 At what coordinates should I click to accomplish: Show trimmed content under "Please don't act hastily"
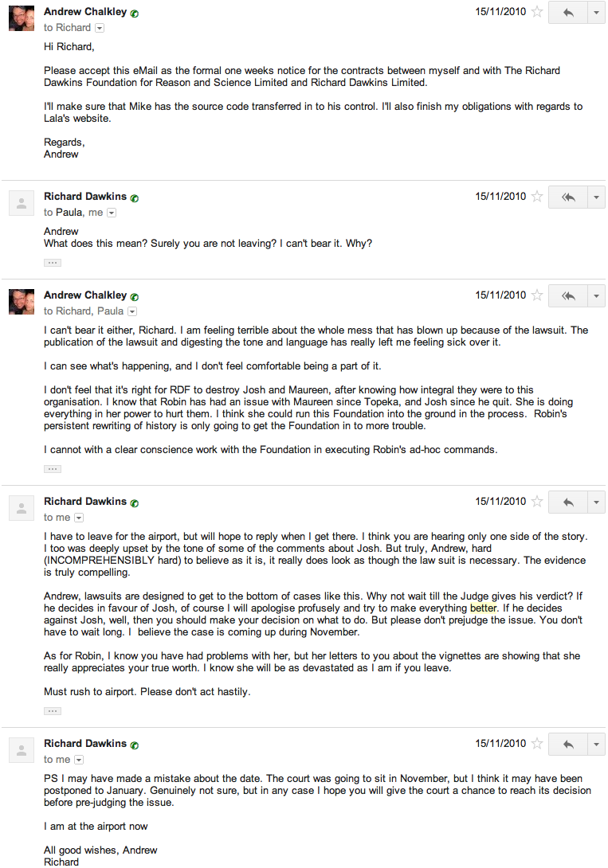click(x=53, y=710)
